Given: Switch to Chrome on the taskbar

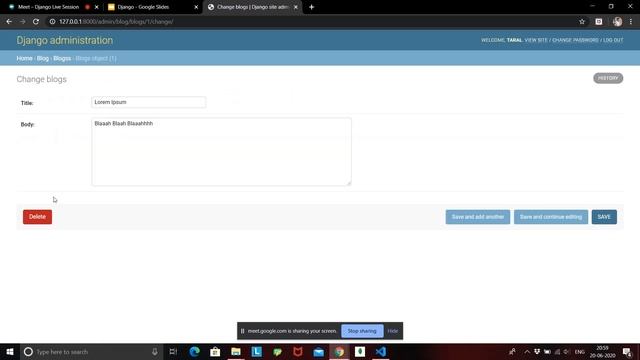Looking at the screenshot, I should pyautogui.click(x=339, y=352).
